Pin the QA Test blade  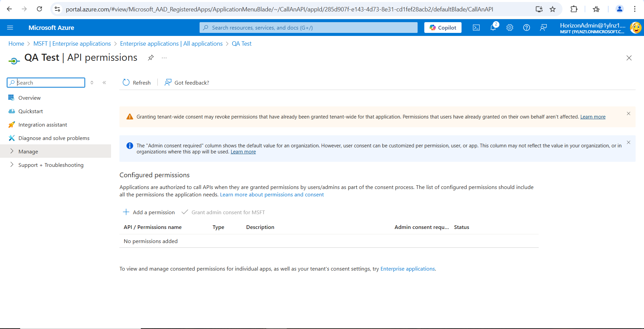pyautogui.click(x=151, y=58)
